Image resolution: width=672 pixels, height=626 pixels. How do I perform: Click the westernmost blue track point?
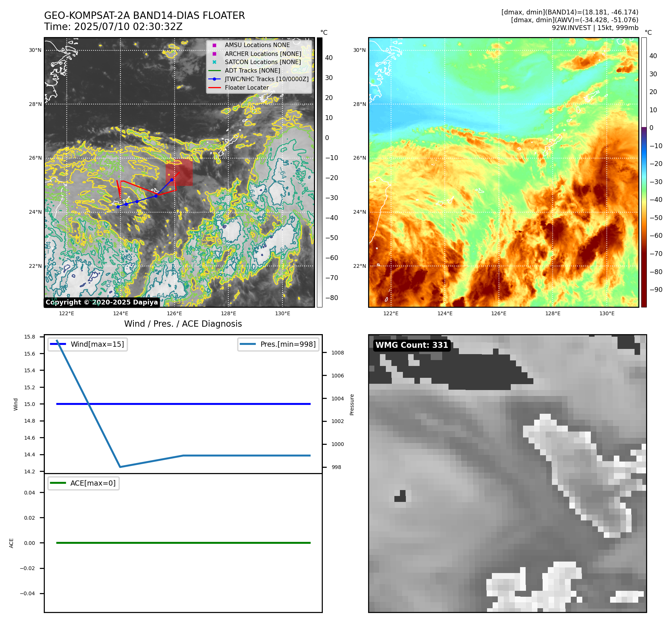coord(118,207)
